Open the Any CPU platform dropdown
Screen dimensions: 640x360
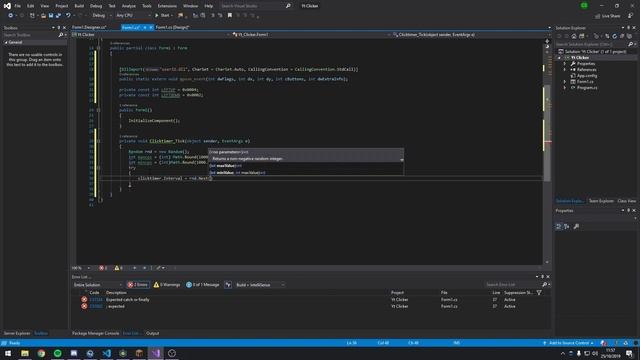click(133, 16)
